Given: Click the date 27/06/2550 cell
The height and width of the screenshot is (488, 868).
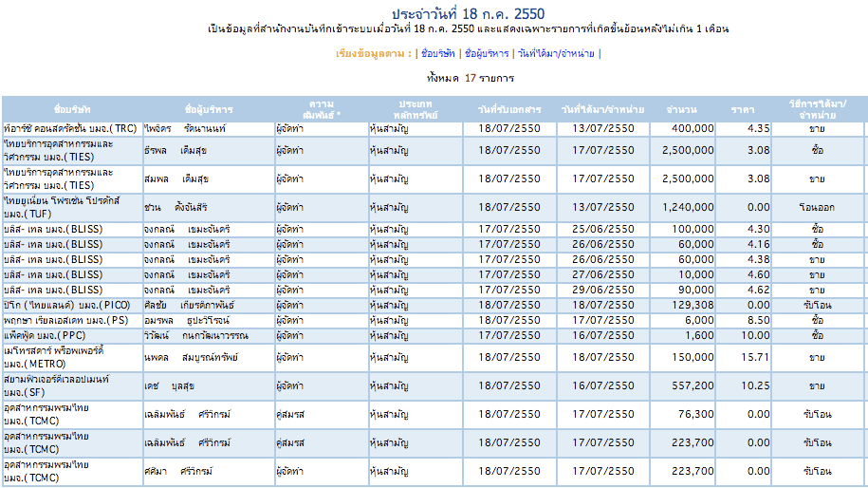Looking at the screenshot, I should 603,274.
